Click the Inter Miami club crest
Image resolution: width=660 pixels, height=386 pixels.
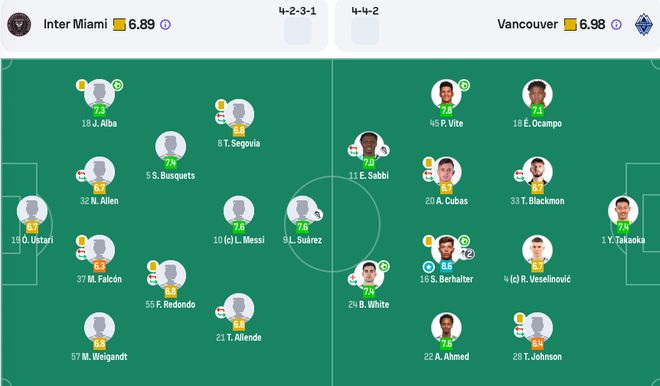coord(19,24)
